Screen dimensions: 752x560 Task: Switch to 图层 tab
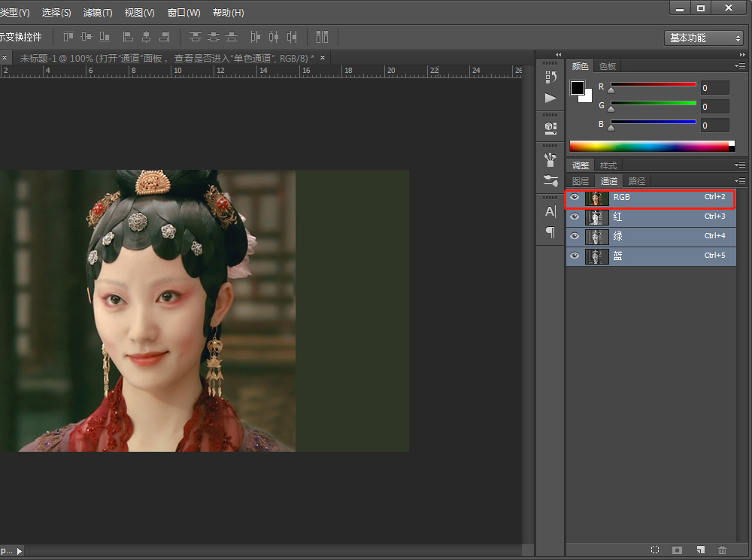click(x=581, y=181)
